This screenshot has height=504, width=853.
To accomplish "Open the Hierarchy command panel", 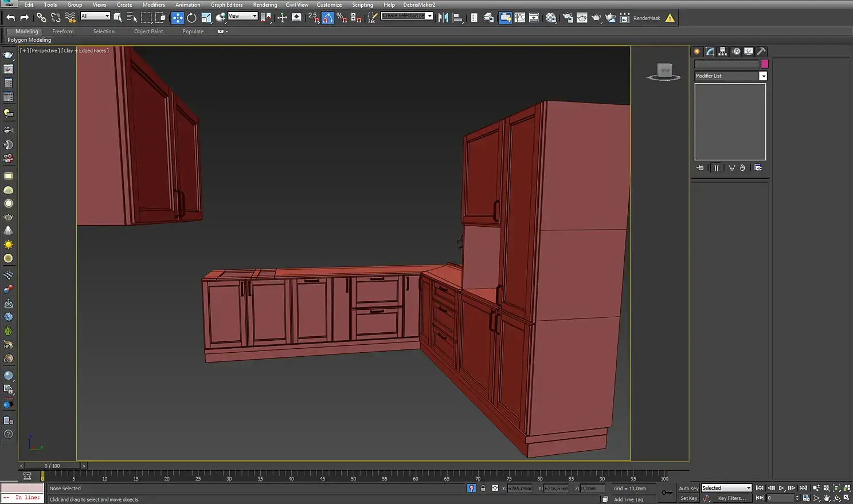I will point(723,52).
